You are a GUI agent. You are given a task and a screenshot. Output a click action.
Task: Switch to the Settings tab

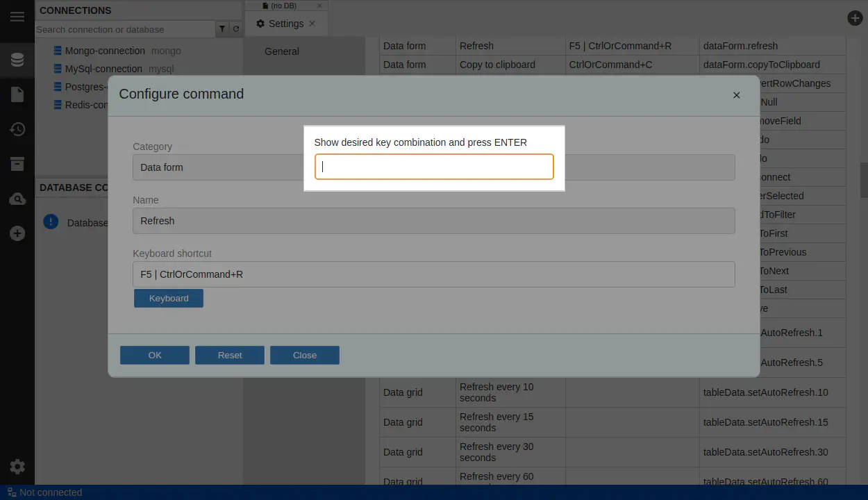pos(285,24)
